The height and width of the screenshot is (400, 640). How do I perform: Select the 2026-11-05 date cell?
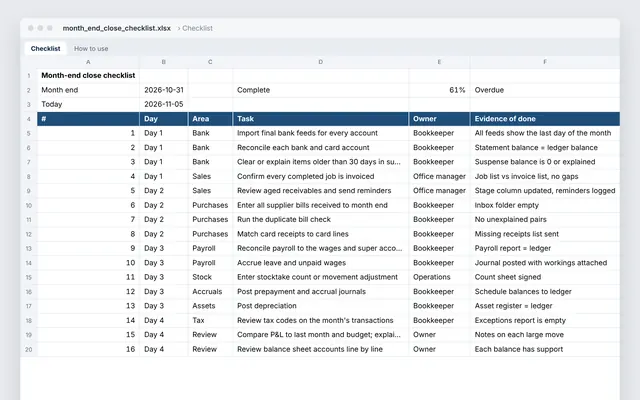tap(164, 104)
